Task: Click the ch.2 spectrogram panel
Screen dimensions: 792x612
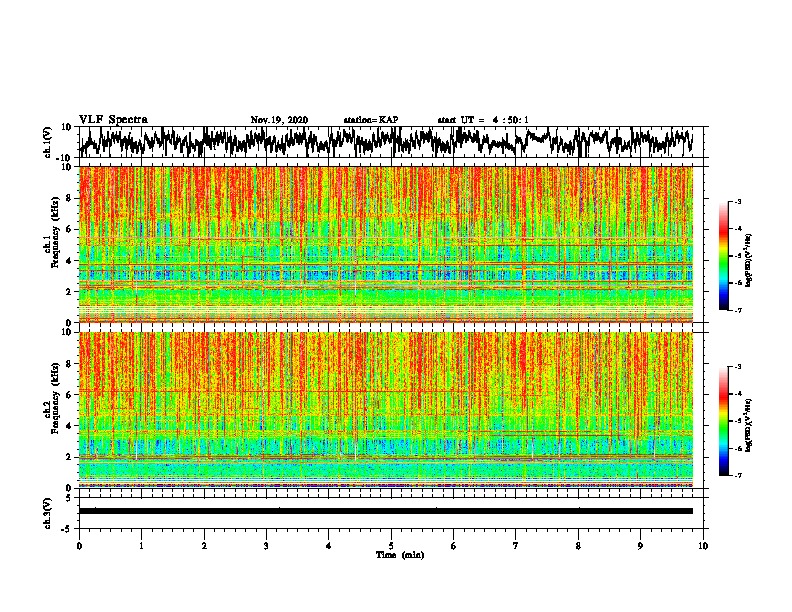Action: point(386,410)
